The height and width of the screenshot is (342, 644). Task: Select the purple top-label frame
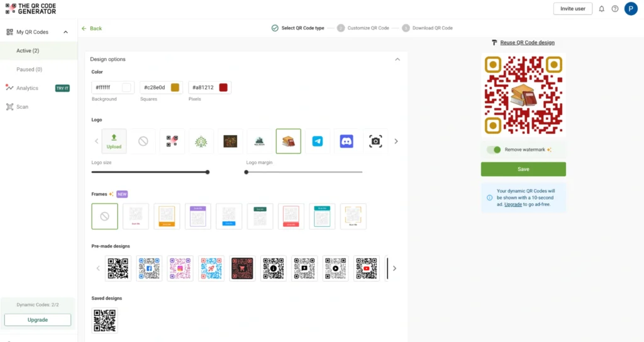point(198,216)
